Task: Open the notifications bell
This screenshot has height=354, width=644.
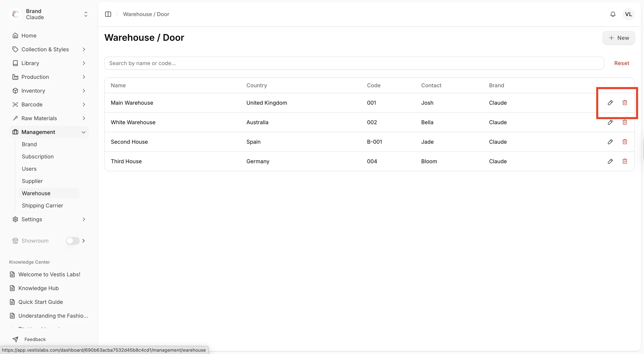Action: point(613,14)
